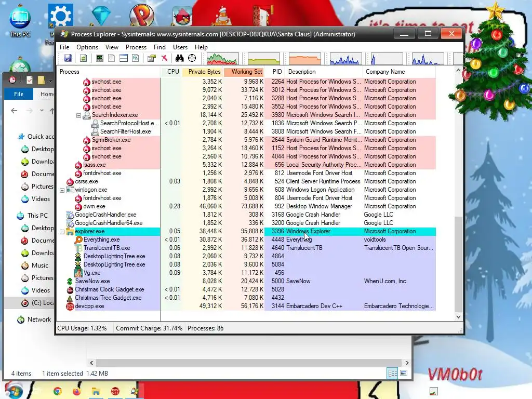Click the Save toolbar icon in Process Explorer
The width and height of the screenshot is (532, 399).
(68, 58)
